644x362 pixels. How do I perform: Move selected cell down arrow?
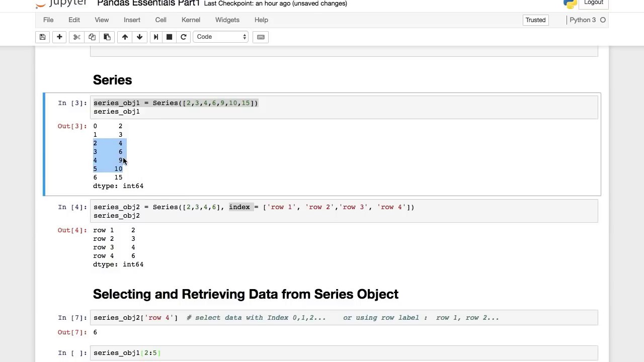pyautogui.click(x=139, y=37)
